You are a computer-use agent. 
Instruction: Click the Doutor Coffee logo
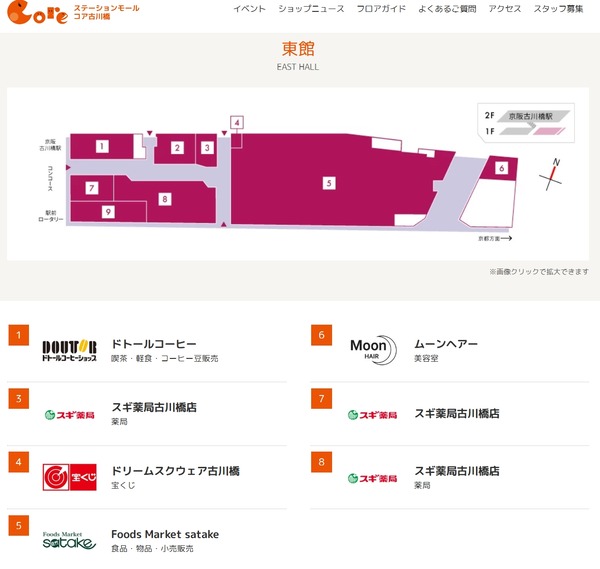coord(69,351)
